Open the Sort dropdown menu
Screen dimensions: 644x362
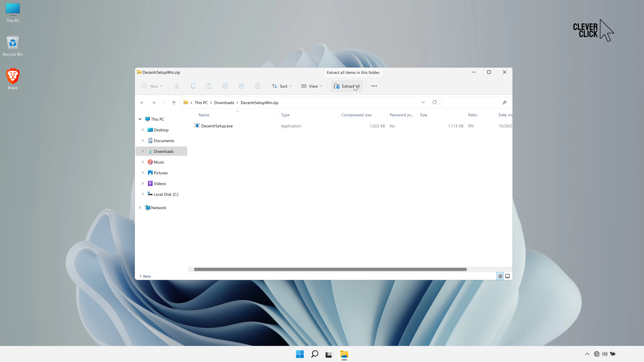click(282, 86)
